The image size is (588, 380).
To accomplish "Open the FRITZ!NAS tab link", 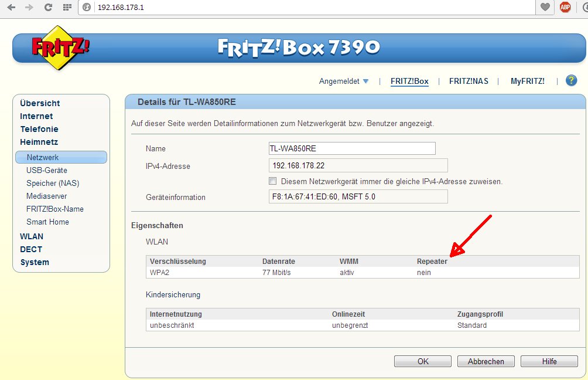I will (x=469, y=81).
